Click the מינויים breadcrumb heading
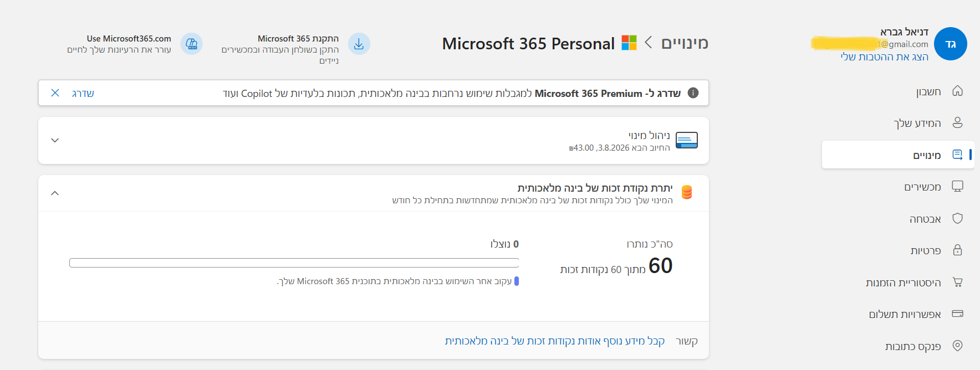The image size is (980, 370). click(685, 43)
